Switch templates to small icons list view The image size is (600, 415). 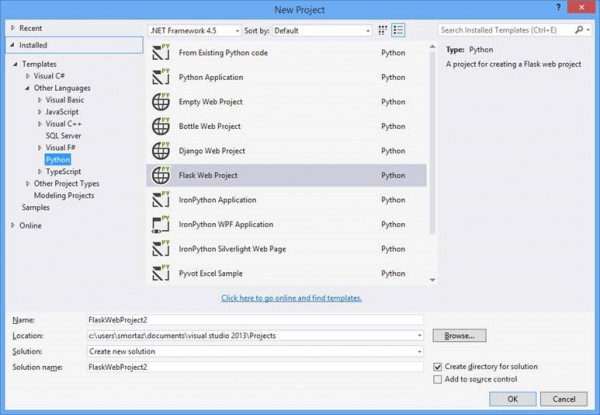[x=398, y=30]
